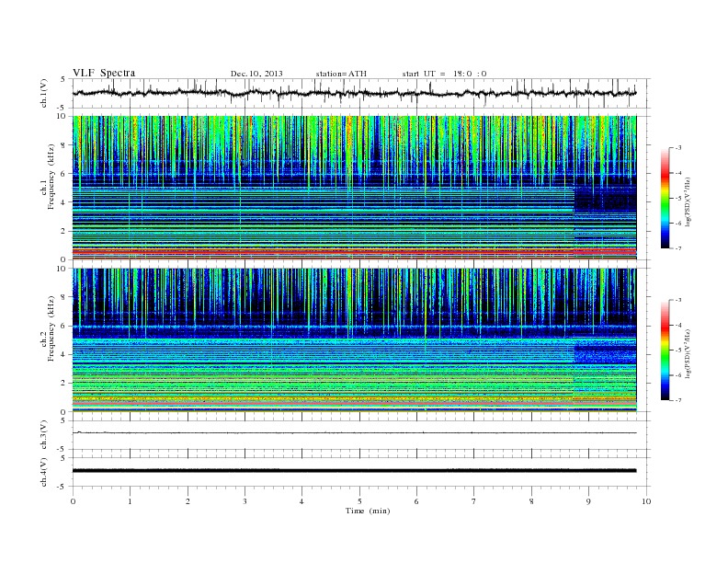Click the upper PSD color bar
728x563 pixels.
pyautogui.click(x=665, y=199)
